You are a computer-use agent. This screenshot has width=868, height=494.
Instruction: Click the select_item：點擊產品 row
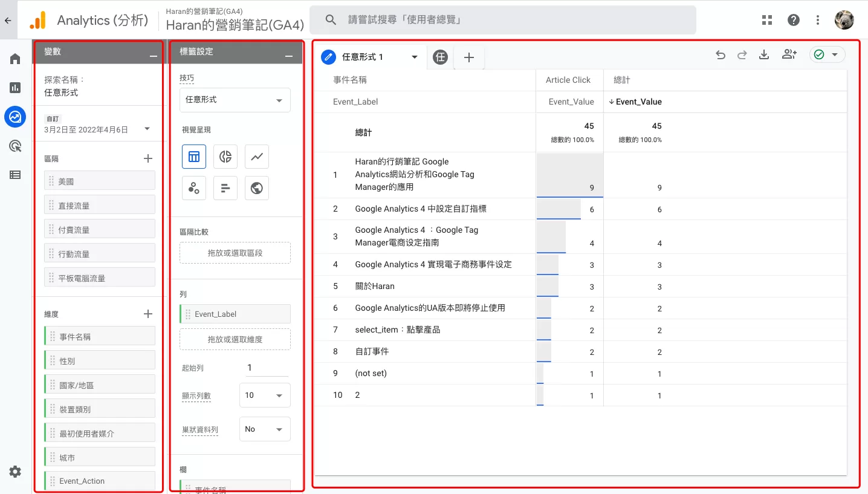[580, 330]
